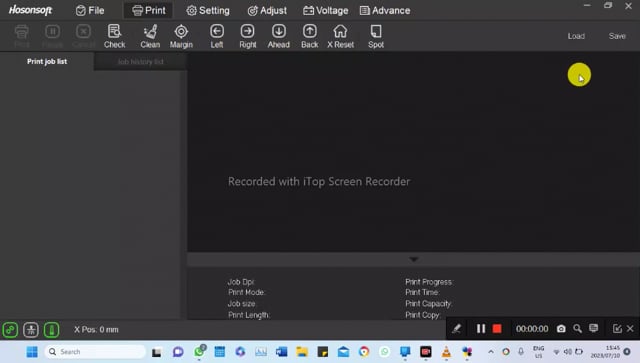Click the recorder edit box icon
The width and height of the screenshot is (640, 363).
point(617,329)
